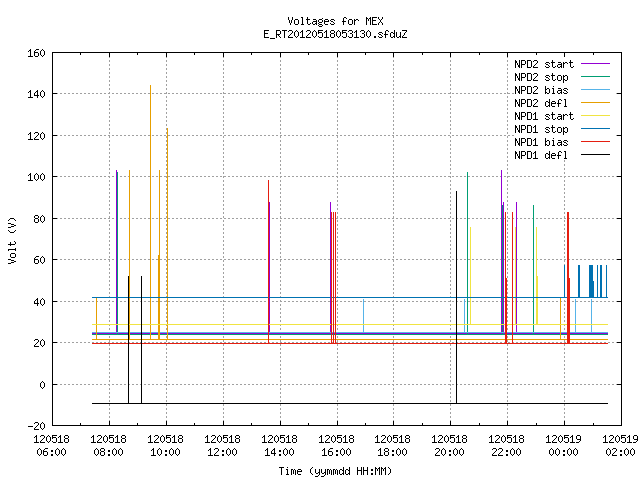Click the '120518 22:00' time tick label
This screenshot has width=640, height=480.
point(507,445)
